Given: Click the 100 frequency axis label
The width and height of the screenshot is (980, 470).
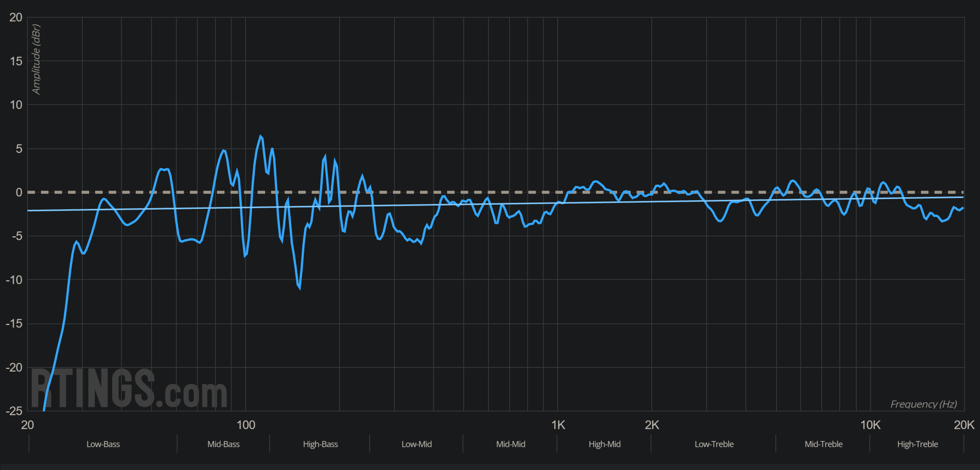Looking at the screenshot, I should (246, 425).
